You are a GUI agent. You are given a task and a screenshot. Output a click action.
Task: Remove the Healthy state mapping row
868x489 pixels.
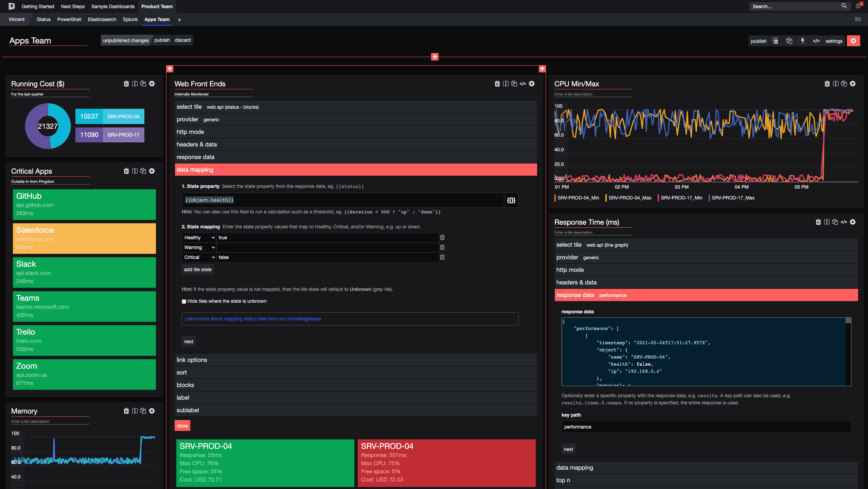(x=442, y=237)
